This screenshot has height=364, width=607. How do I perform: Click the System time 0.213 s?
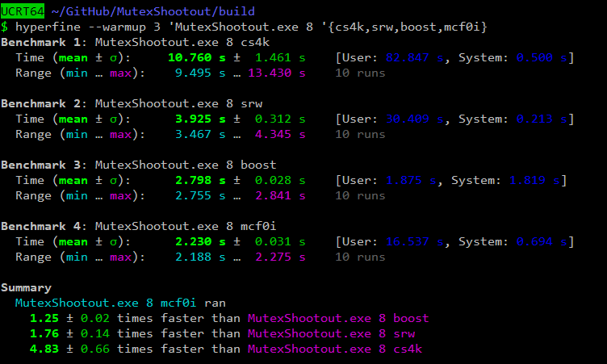541,119
